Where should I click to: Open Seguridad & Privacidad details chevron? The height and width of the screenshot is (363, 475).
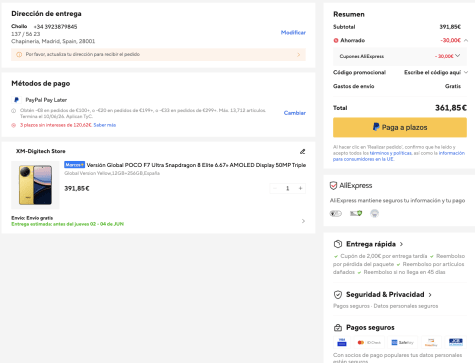click(x=430, y=295)
